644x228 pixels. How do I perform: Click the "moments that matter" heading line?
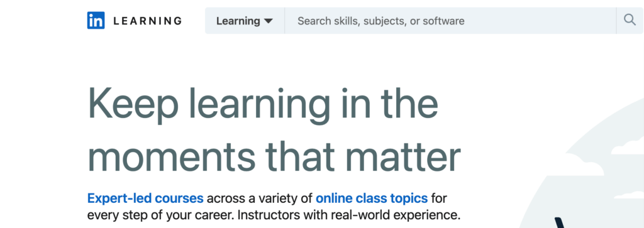274,158
